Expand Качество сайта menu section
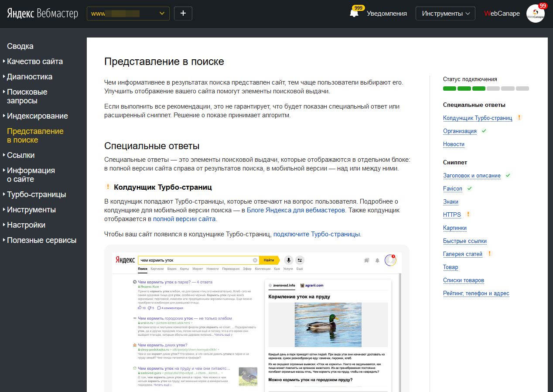Screen dimensions: 553x392 pyautogui.click(x=35, y=61)
